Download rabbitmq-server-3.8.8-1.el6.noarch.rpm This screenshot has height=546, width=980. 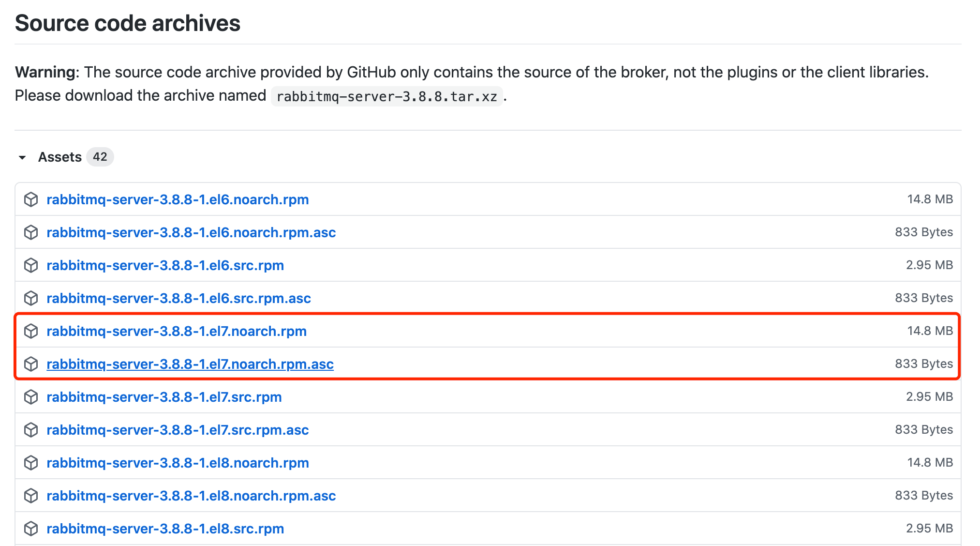[178, 199]
